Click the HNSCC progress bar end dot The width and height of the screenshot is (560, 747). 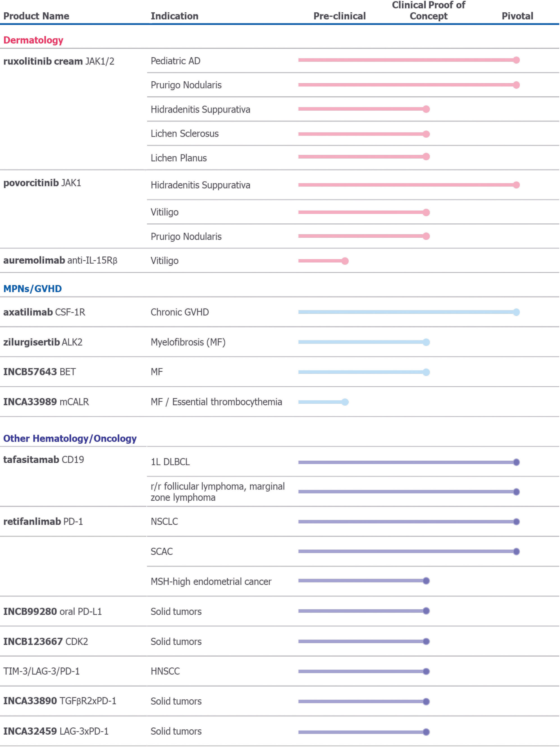pos(426,671)
